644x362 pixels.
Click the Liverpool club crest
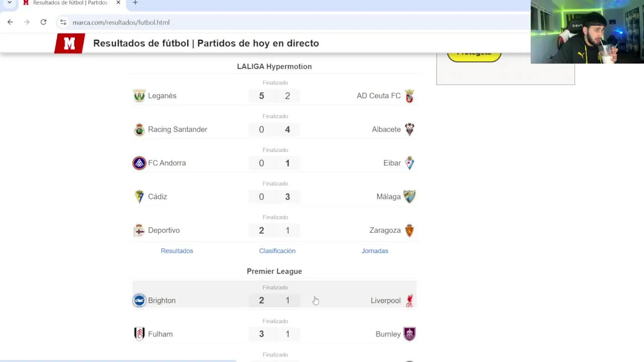coord(410,301)
